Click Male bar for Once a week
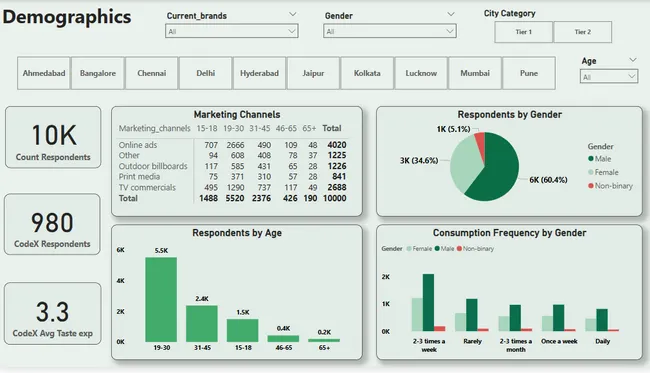 coord(559,318)
